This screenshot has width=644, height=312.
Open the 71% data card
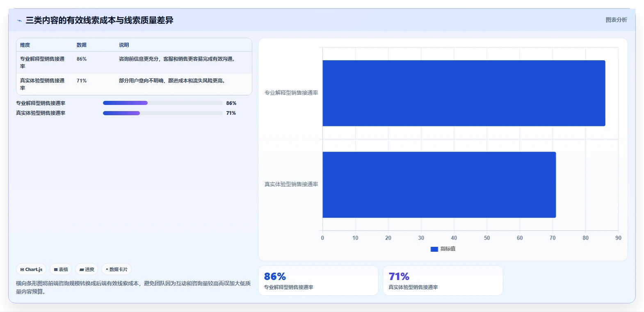443,280
